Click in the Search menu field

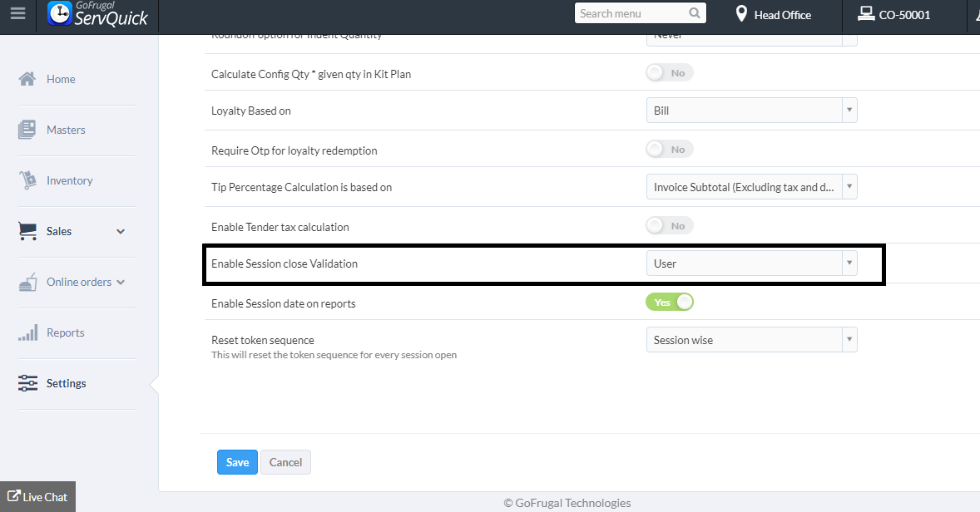pyautogui.click(x=631, y=13)
